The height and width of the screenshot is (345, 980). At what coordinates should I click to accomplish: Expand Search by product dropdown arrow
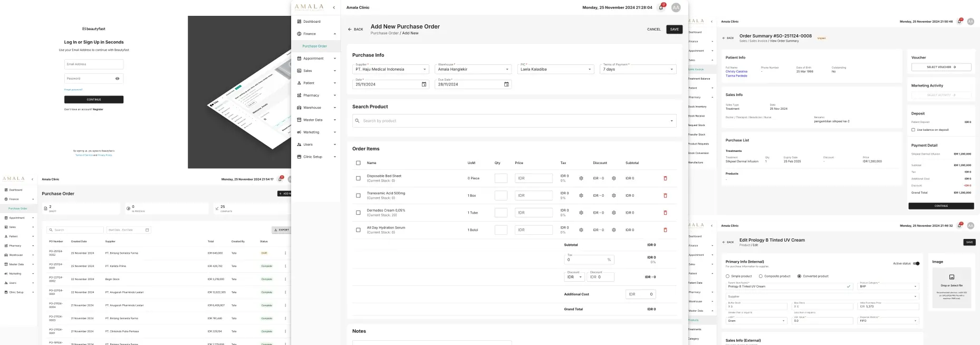(671, 121)
